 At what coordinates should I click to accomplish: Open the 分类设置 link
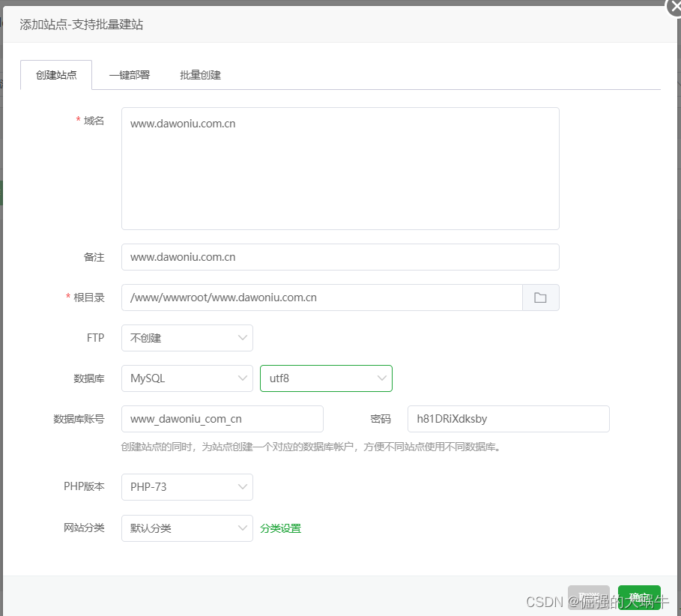(x=280, y=528)
